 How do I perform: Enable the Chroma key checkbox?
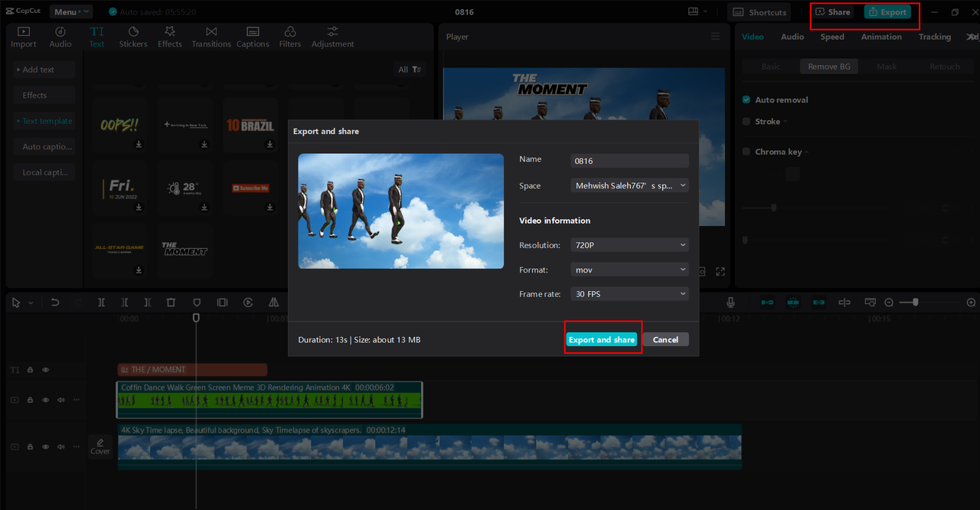tap(746, 152)
